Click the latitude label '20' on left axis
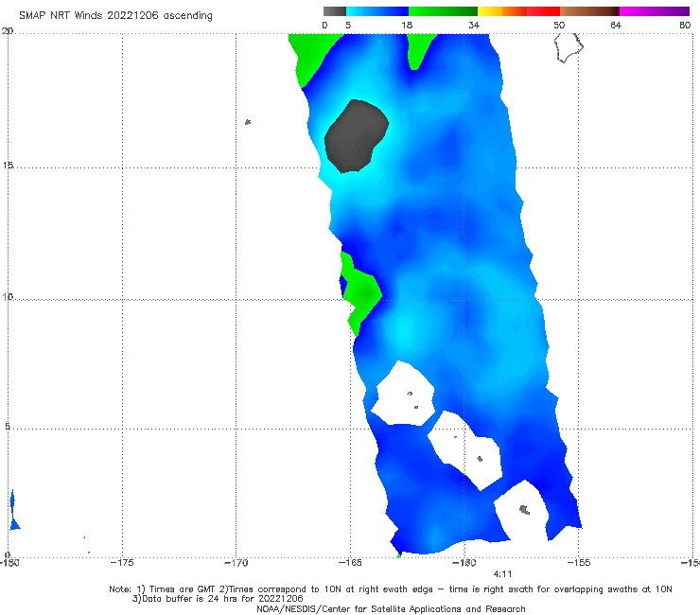The height and width of the screenshot is (615, 700). point(8,30)
